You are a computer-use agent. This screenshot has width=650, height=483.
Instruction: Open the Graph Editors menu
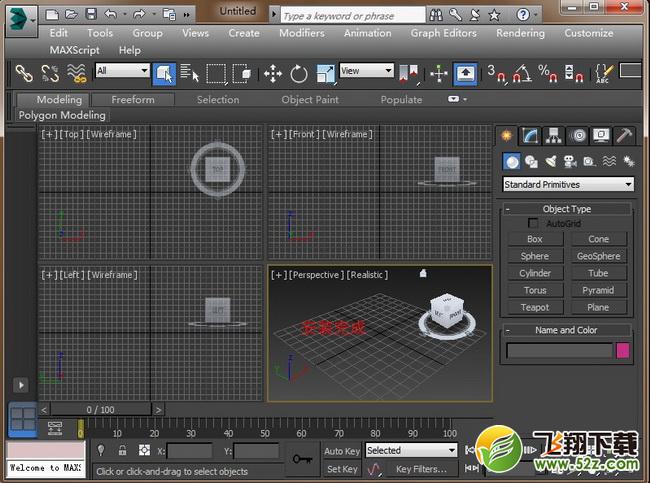[x=444, y=33]
